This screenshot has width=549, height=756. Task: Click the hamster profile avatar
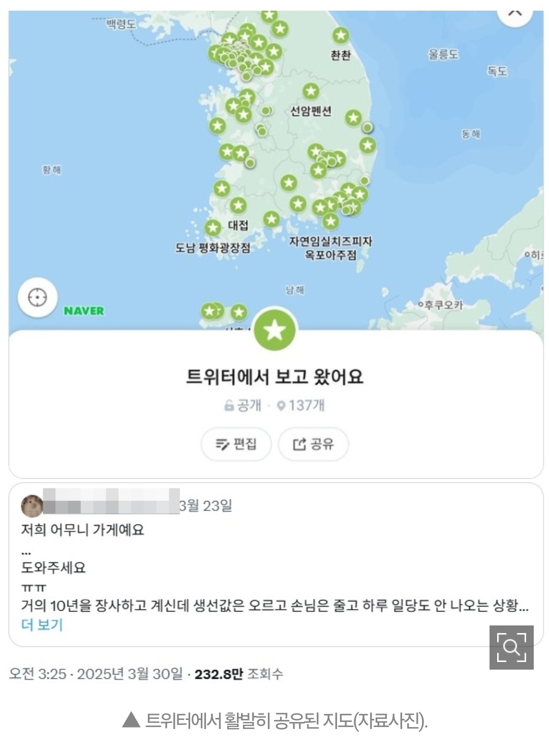pos(32,506)
